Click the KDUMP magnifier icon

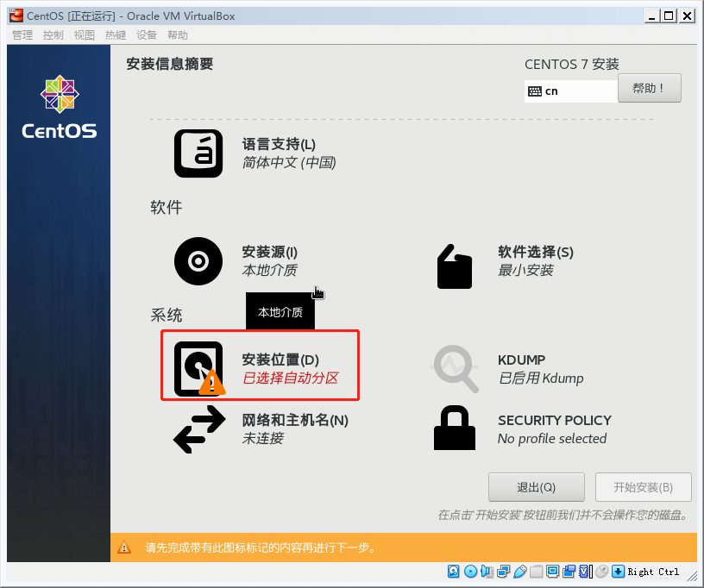pyautogui.click(x=455, y=369)
